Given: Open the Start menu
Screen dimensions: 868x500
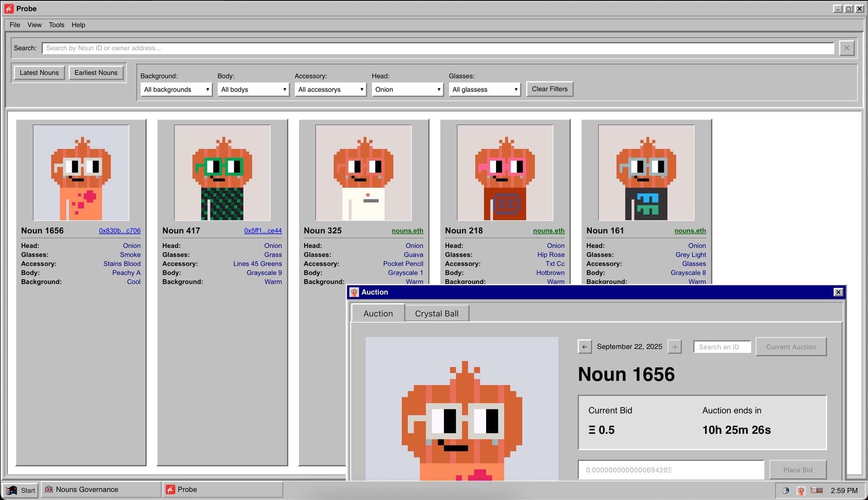Looking at the screenshot, I should point(21,490).
